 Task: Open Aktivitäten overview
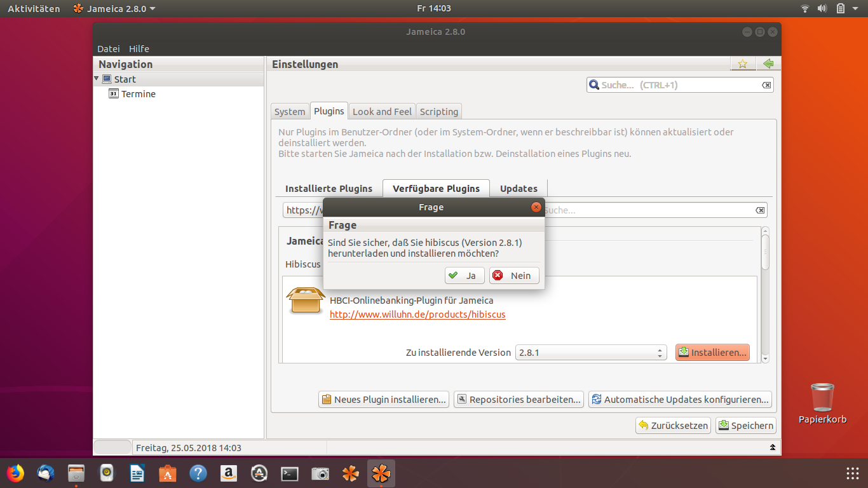click(34, 8)
